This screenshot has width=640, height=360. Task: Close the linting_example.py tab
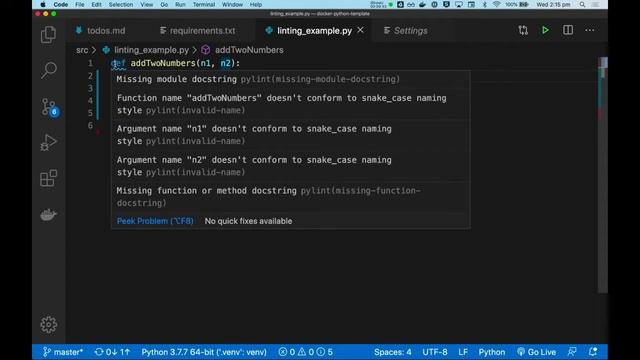click(x=360, y=30)
